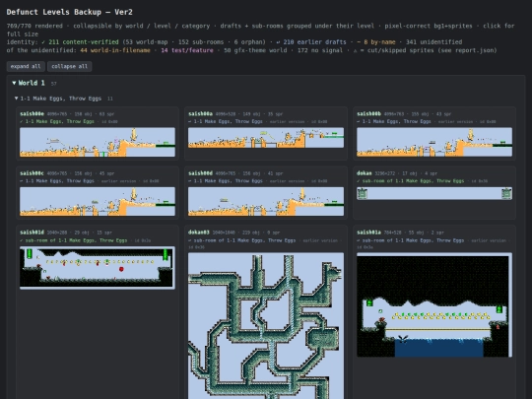Screen dimensions: 532x399
Task: Click the '8 by-name' stat text
Action: (379, 42)
